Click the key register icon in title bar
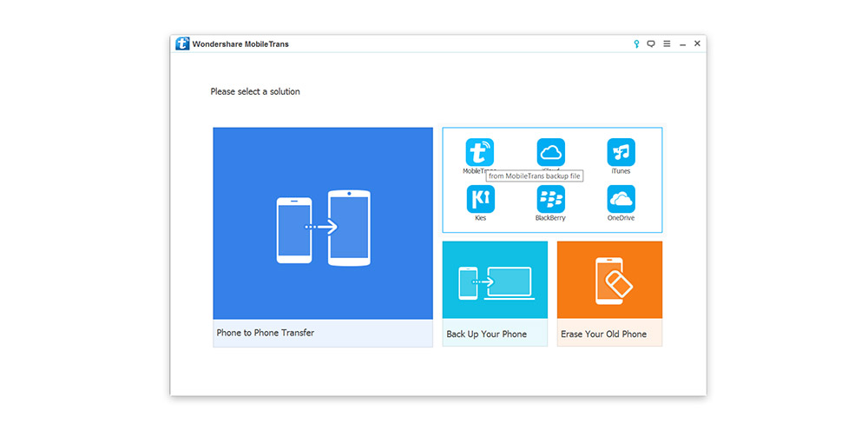 [636, 43]
